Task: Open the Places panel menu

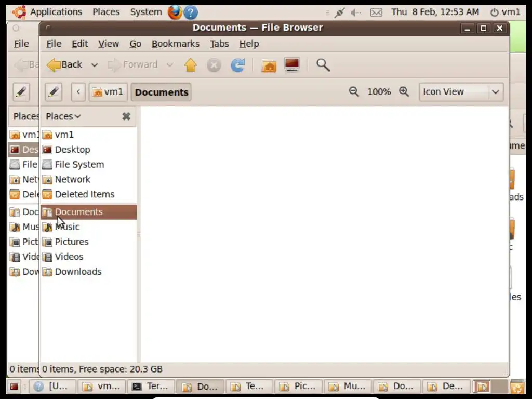Action: pyautogui.click(x=106, y=12)
